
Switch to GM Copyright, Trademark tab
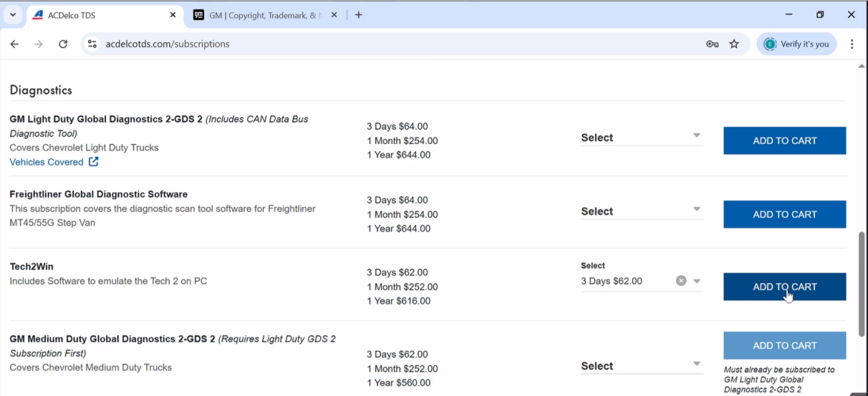264,14
